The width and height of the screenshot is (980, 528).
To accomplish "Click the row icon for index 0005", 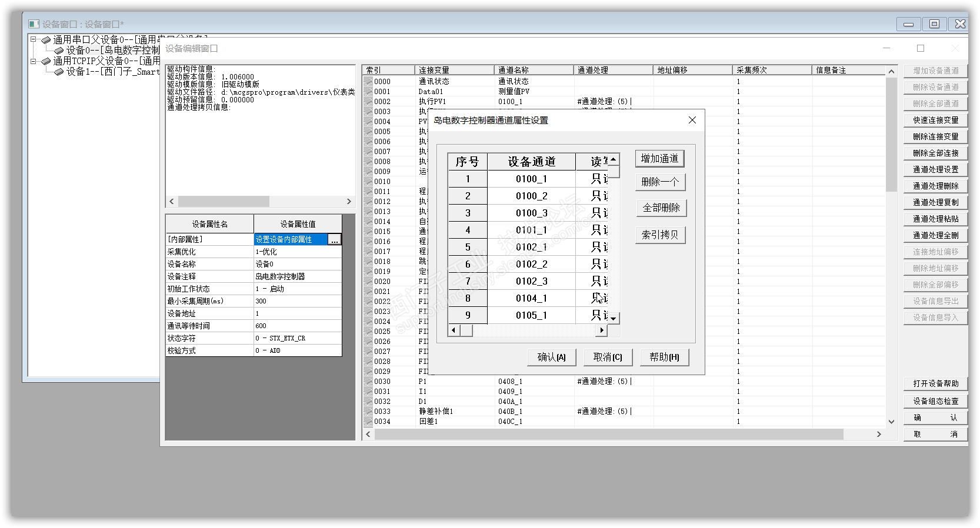I will tap(368, 131).
